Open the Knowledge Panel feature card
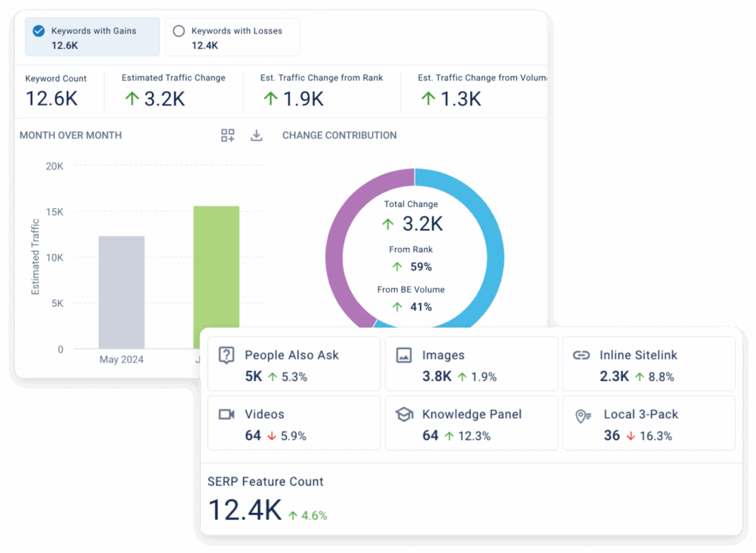 (471, 423)
